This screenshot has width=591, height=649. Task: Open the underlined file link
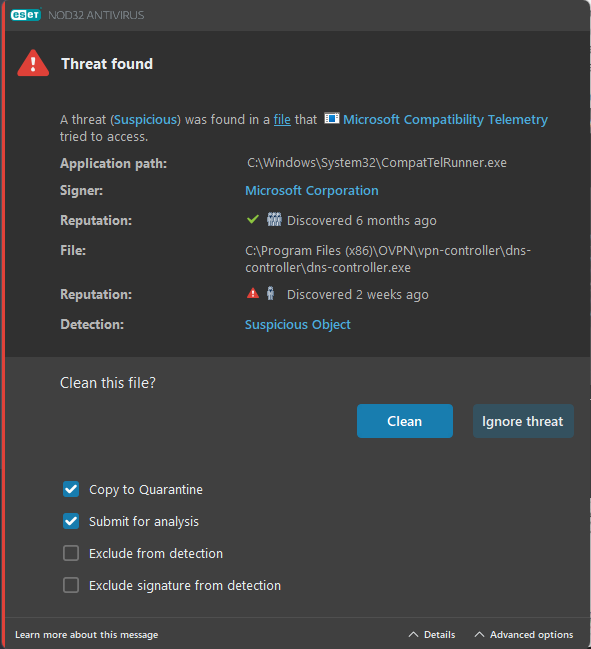tap(282, 120)
